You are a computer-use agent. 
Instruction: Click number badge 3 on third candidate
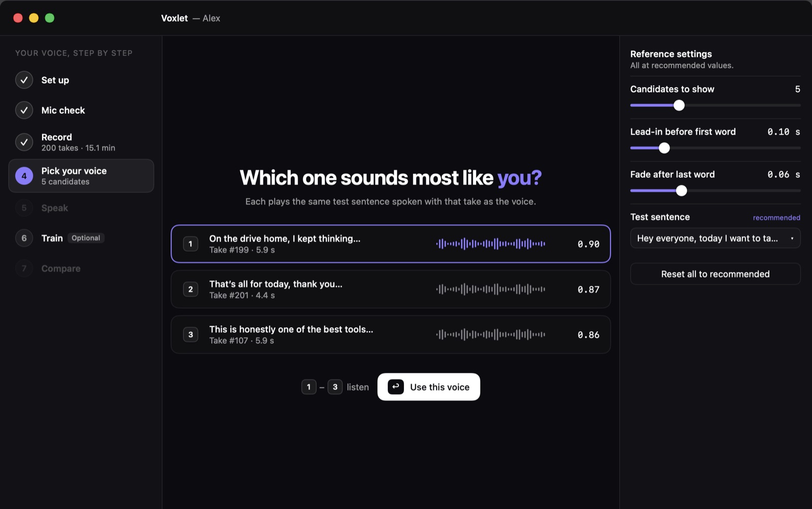point(190,335)
